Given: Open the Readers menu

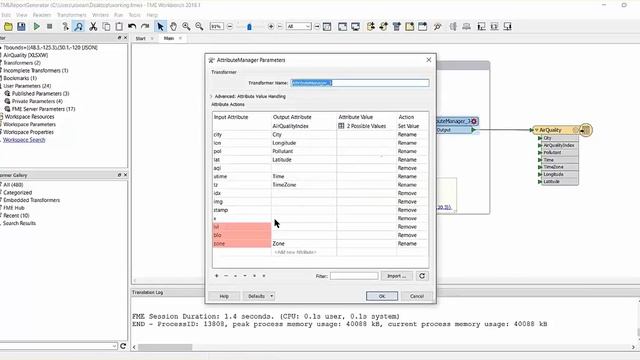Looking at the screenshot, I should pos(42,15).
